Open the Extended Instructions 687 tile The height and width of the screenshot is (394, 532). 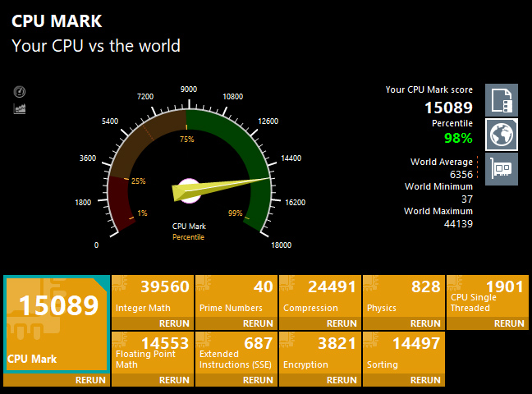[x=236, y=353]
